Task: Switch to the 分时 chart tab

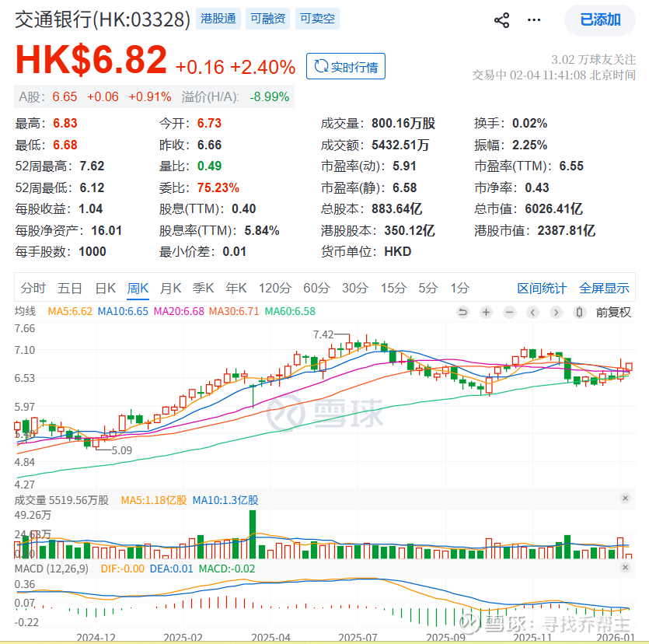Action: pyautogui.click(x=33, y=288)
